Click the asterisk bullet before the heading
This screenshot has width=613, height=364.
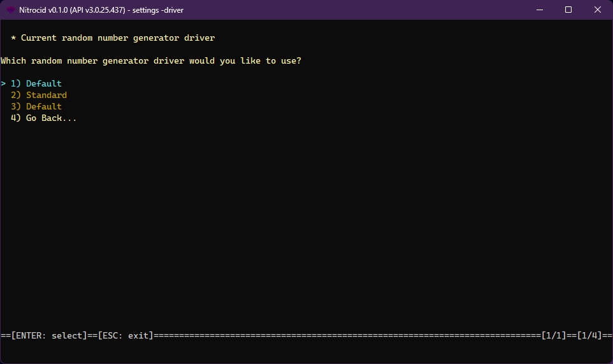coord(13,38)
